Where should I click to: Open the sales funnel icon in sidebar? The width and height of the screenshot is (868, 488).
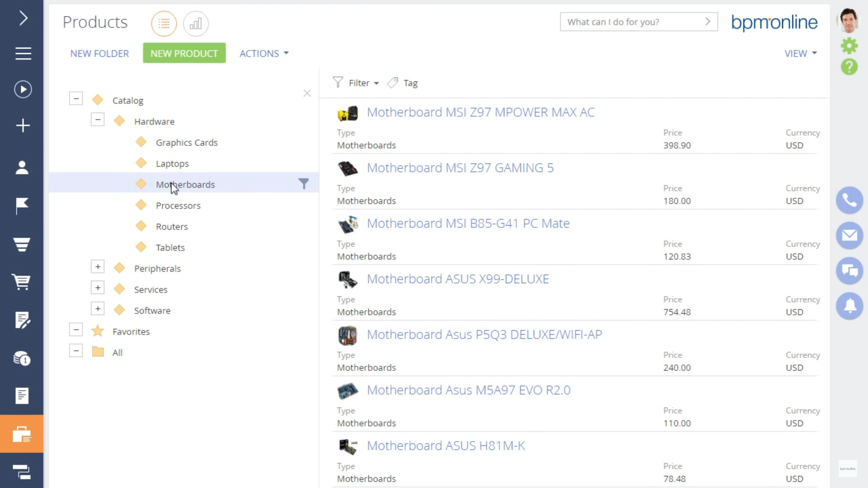[22, 244]
